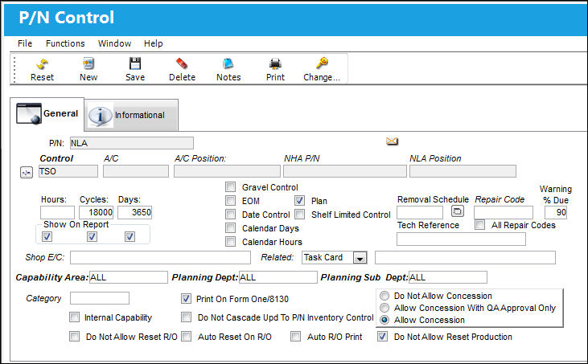This screenshot has height=364, width=588.
Task: Enable Auto R/O Print checkbox
Action: click(x=295, y=337)
